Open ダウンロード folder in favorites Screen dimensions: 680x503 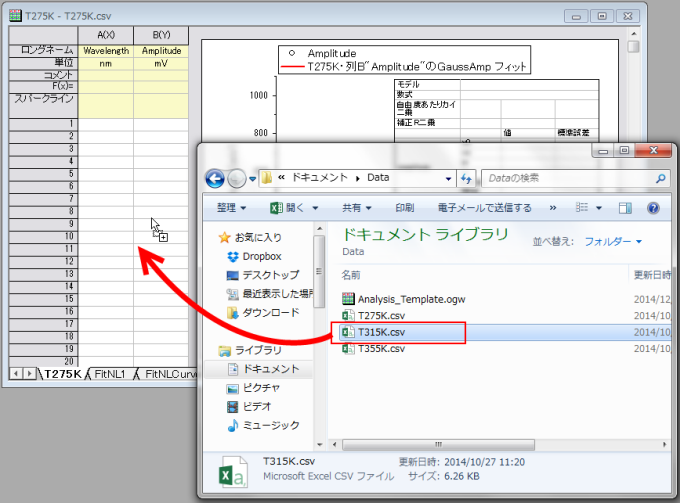(x=263, y=313)
